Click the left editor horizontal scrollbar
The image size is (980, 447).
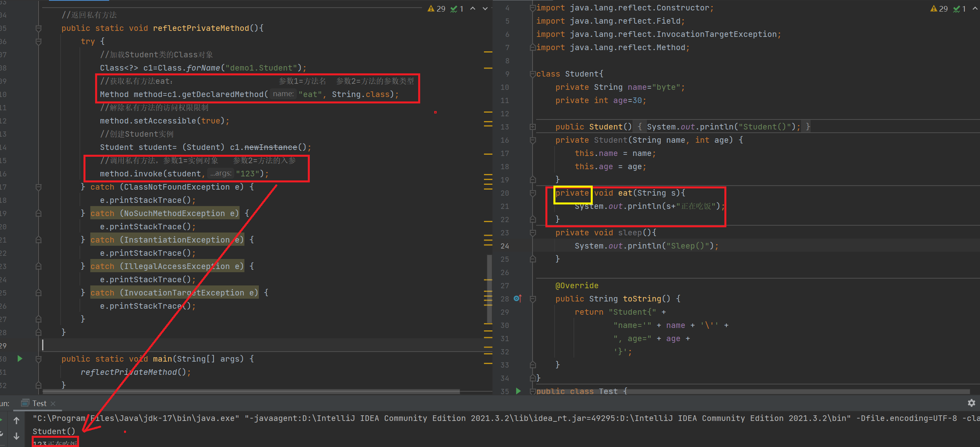[x=251, y=391]
